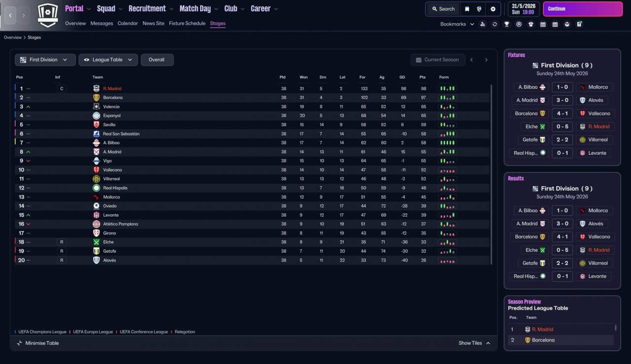Image resolution: width=631 pixels, height=364 pixels.
Task: Click the Predicted League Table scrollbar
Action: pyautogui.click(x=616, y=328)
